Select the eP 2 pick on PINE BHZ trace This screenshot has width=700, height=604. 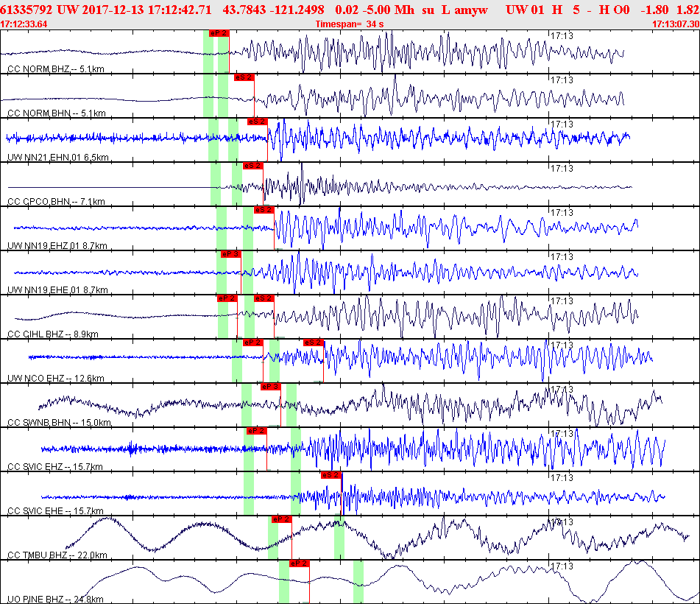299,563
